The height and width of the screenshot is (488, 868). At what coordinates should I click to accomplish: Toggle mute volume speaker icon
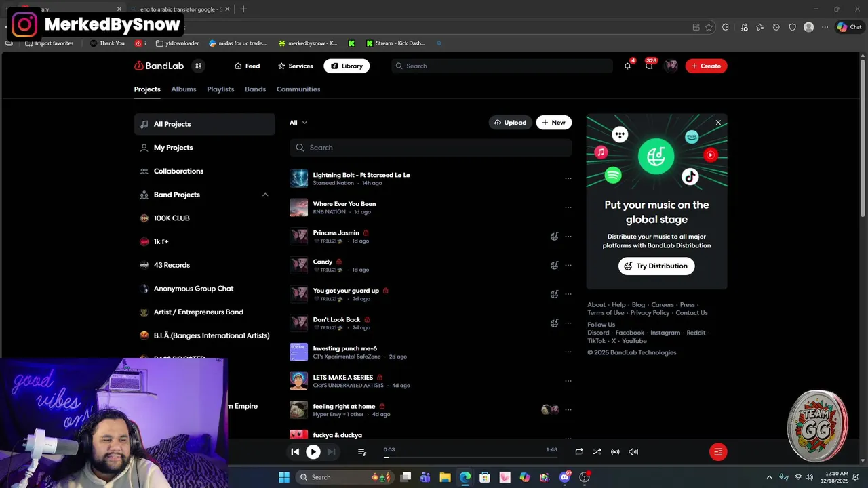click(x=633, y=451)
